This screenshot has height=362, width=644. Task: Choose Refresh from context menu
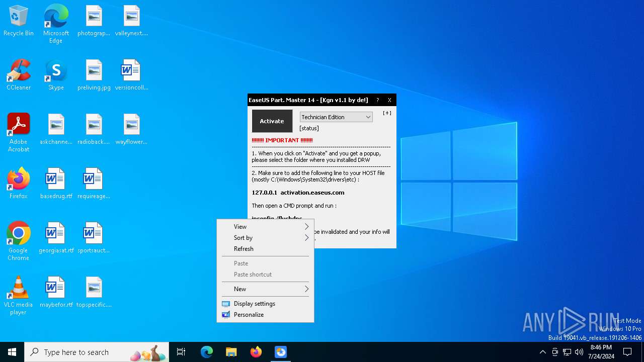[x=265, y=249]
